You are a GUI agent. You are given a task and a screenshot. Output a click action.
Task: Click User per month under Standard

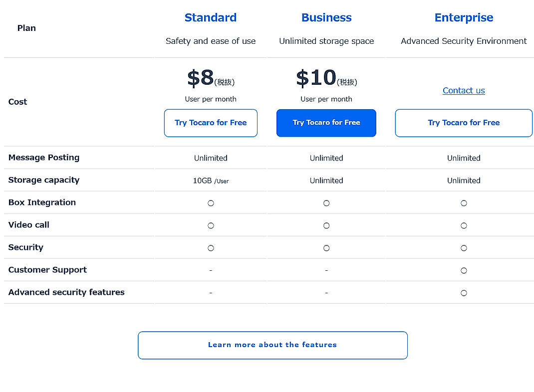point(211,99)
